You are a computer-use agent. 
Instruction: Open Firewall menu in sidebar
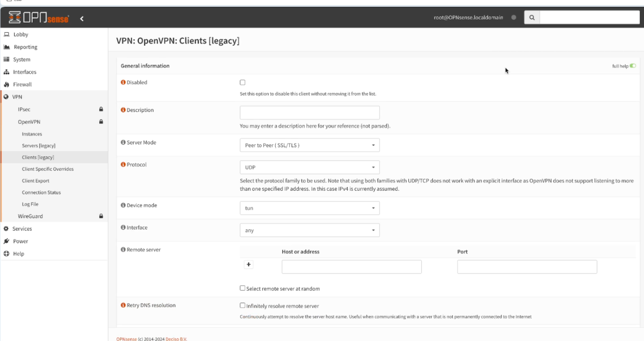click(22, 85)
